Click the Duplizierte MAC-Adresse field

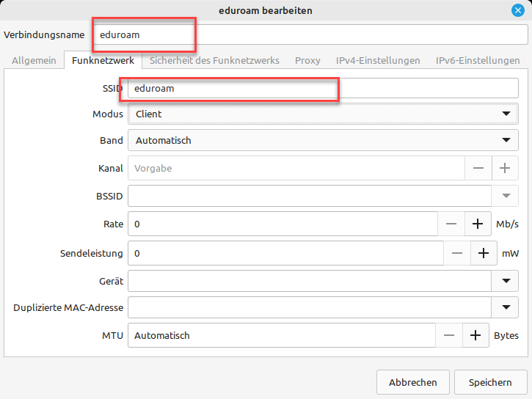click(x=310, y=307)
